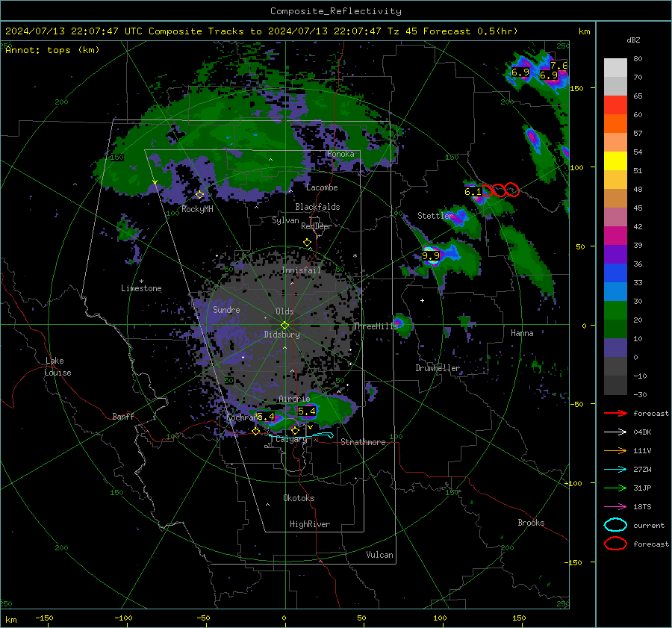672x628 pixels.
Task: Click the Drumheller town label
Action: (438, 368)
